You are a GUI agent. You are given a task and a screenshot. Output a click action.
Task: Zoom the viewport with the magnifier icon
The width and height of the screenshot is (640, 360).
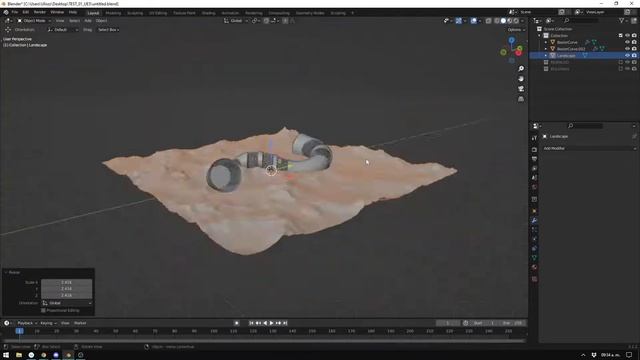[x=521, y=69]
